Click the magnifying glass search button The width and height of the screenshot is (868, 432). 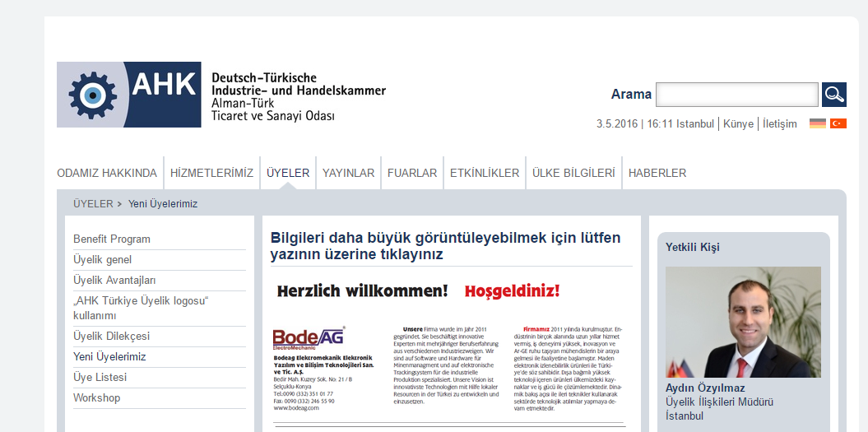[x=833, y=95]
